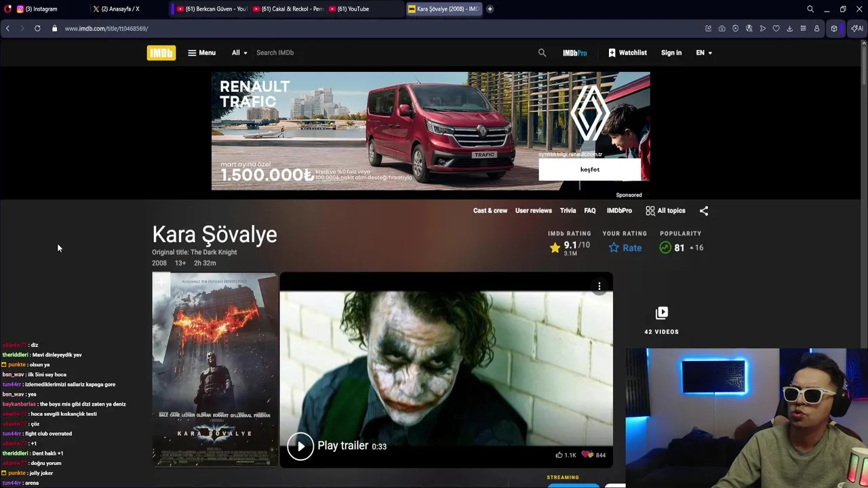Take a snapshot with the camera icon
868x488 pixels.
point(722,28)
